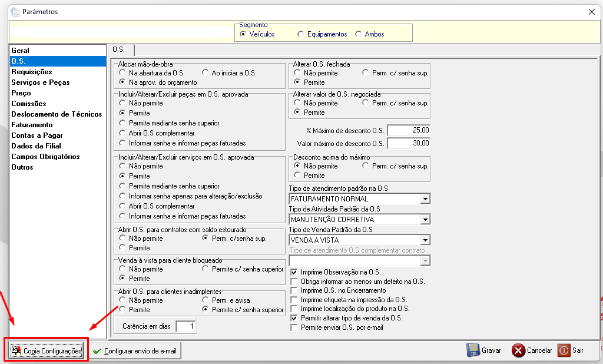Image resolution: width=603 pixels, height=364 pixels.
Task: Click the red Cancelar X icon
Action: 518,350
